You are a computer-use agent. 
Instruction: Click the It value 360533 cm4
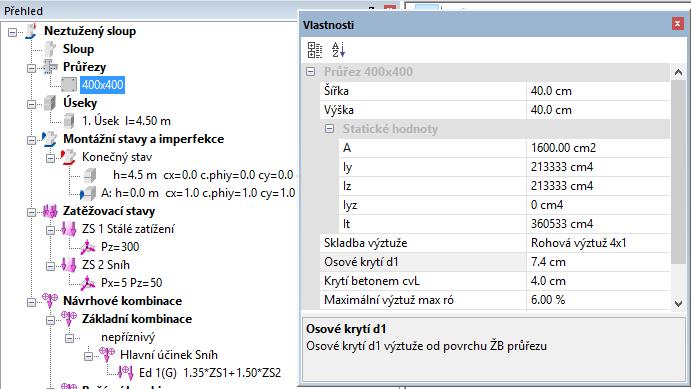pyautogui.click(x=598, y=224)
